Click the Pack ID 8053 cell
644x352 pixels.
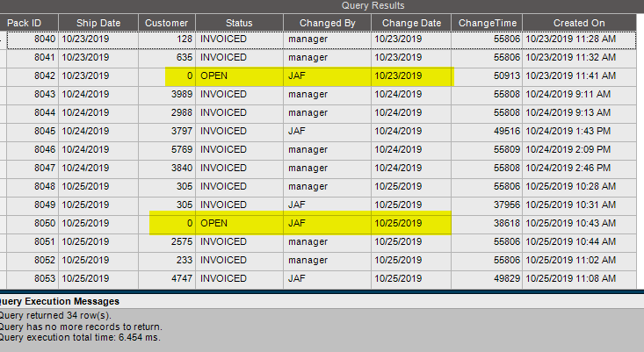point(33,279)
